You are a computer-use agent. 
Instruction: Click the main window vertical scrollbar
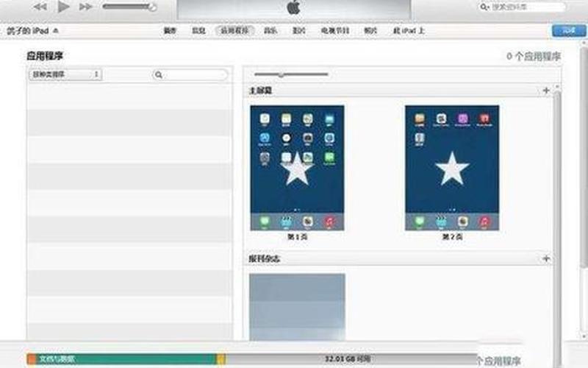click(584, 190)
